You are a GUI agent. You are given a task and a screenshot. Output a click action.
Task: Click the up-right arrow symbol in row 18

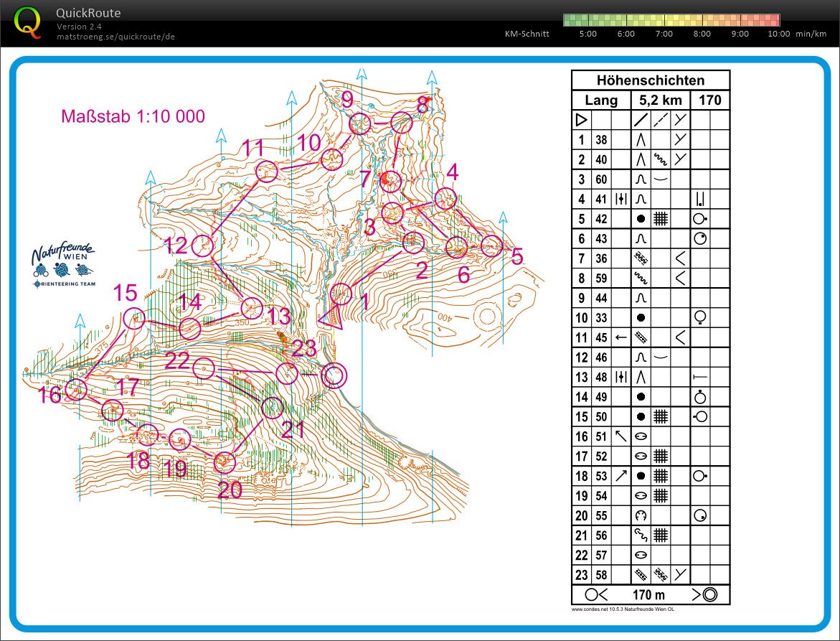pyautogui.click(x=621, y=475)
